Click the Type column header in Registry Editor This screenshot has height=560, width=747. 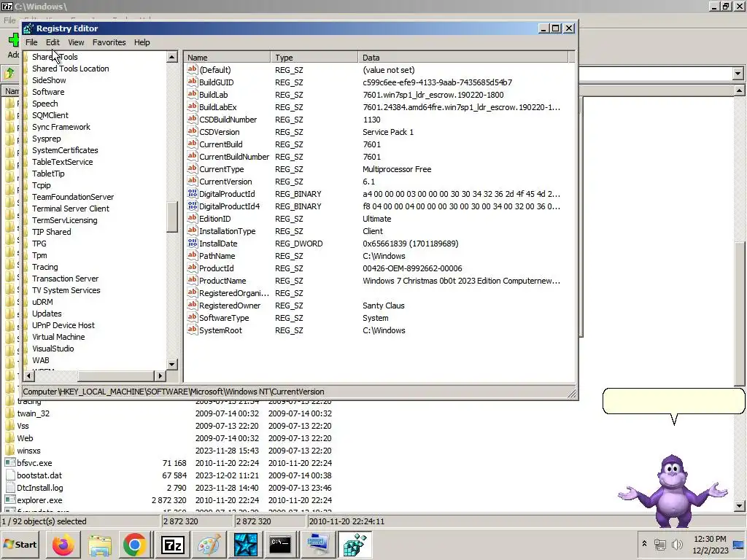tap(314, 58)
